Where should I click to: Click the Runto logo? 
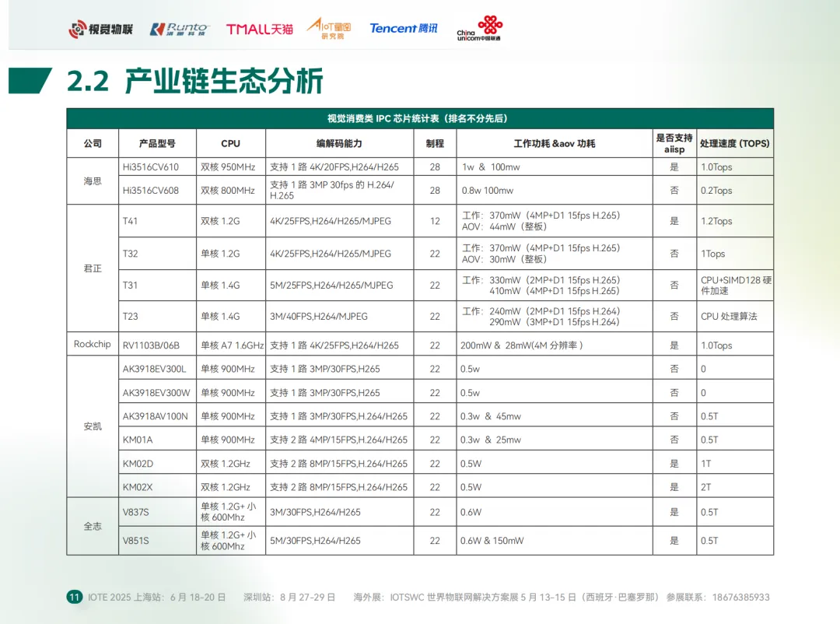(180, 29)
